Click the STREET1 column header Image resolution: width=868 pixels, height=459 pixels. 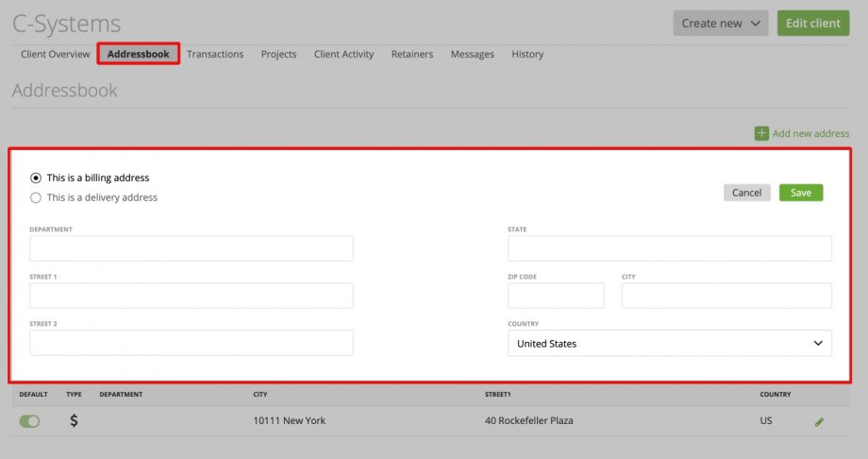497,394
